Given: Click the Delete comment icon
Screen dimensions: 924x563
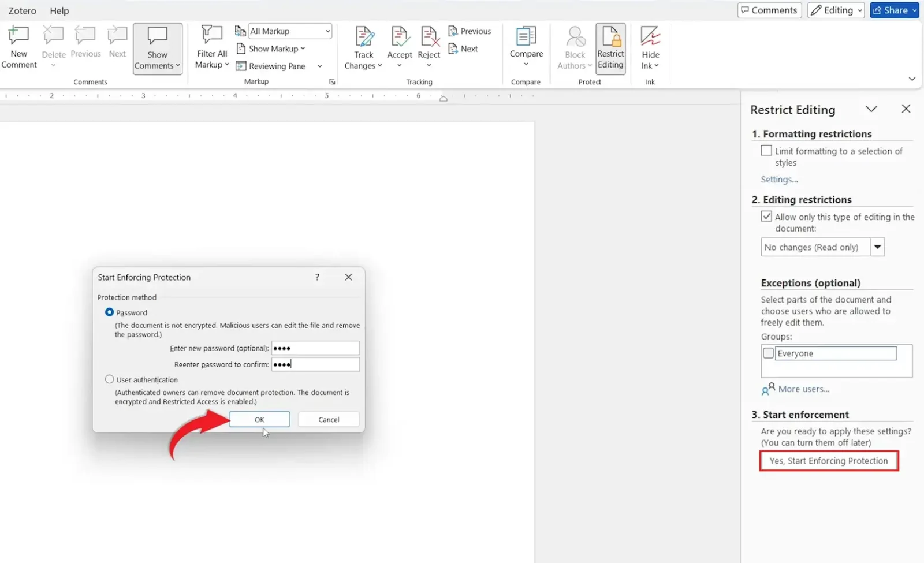Looking at the screenshot, I should (53, 36).
